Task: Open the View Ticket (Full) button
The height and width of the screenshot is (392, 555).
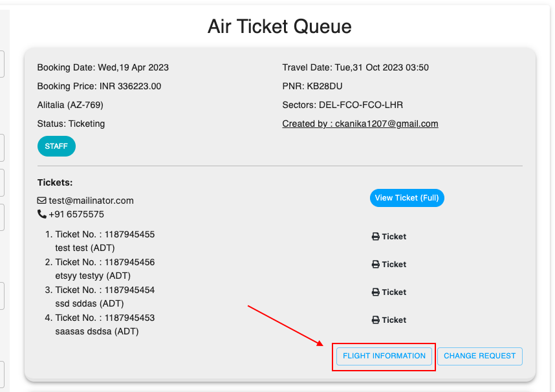Action: pyautogui.click(x=407, y=198)
